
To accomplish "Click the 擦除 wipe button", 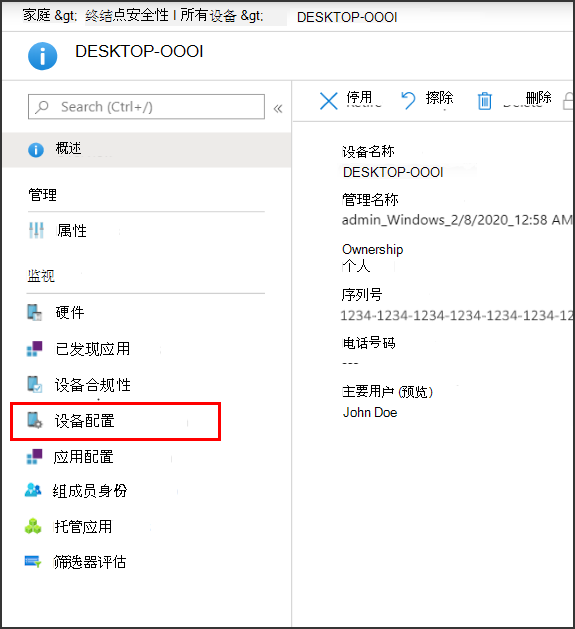I will coord(439,97).
